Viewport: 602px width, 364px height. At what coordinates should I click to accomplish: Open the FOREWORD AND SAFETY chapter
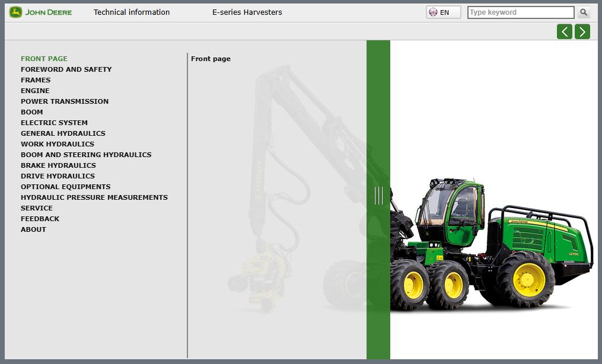point(66,69)
